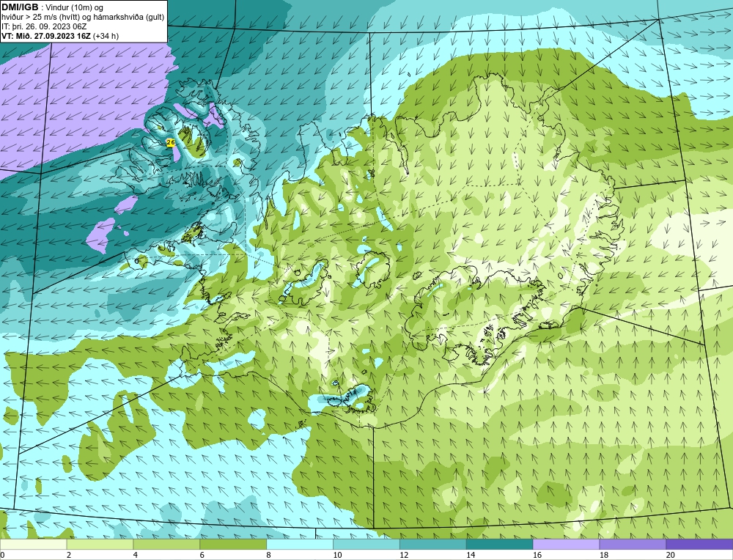Click the 6–8 m/s dark green legend swatch

pyautogui.click(x=233, y=545)
